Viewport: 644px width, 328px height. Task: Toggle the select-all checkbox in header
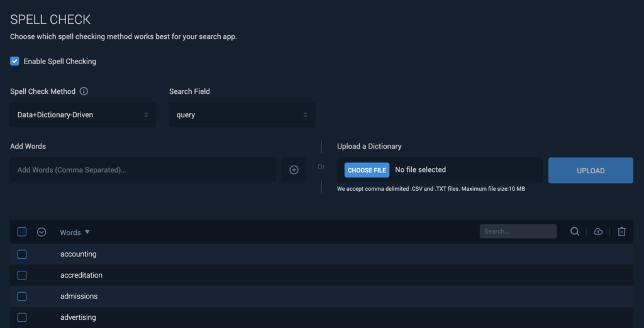click(22, 232)
